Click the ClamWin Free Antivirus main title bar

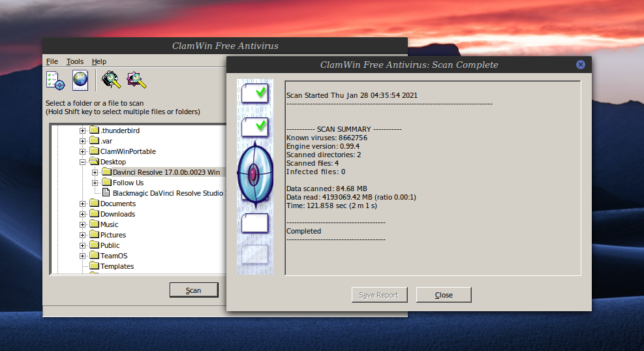coord(225,46)
